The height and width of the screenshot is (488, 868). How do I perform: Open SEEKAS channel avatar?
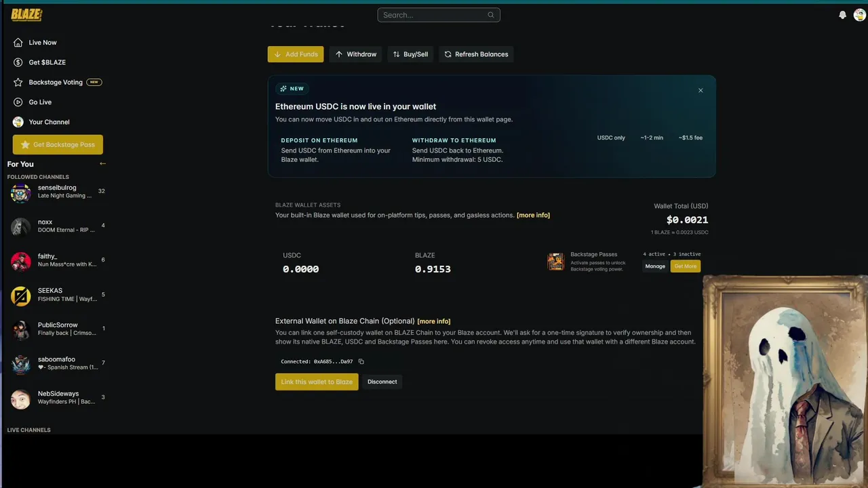tap(21, 296)
